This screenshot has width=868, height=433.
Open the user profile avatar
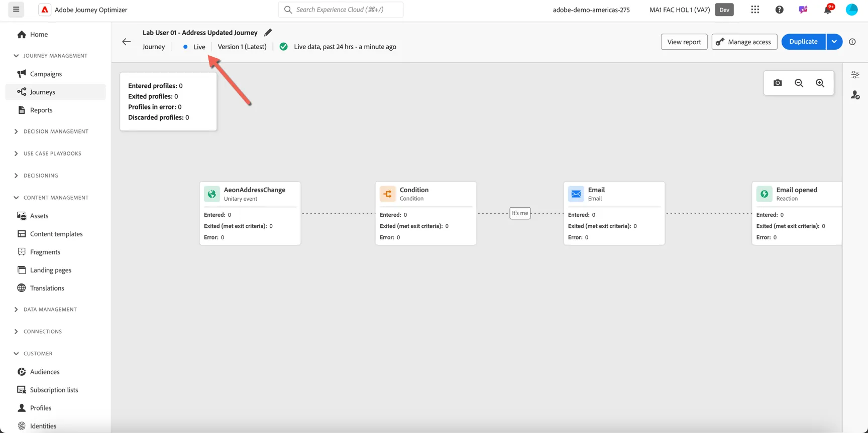pyautogui.click(x=851, y=10)
